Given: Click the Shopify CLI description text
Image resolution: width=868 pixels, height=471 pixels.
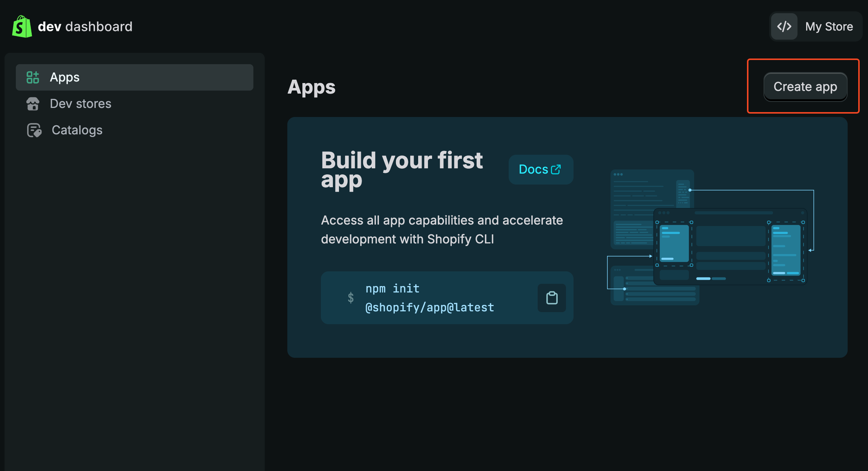Looking at the screenshot, I should tap(442, 229).
